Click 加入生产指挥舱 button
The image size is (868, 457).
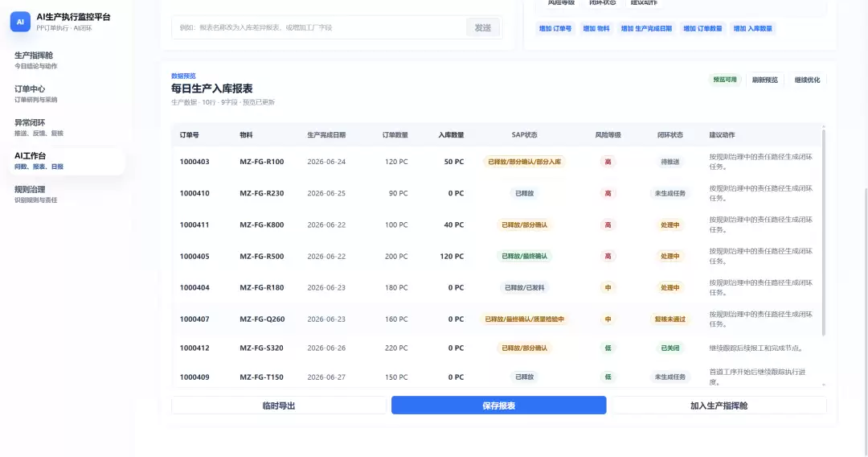pos(719,406)
